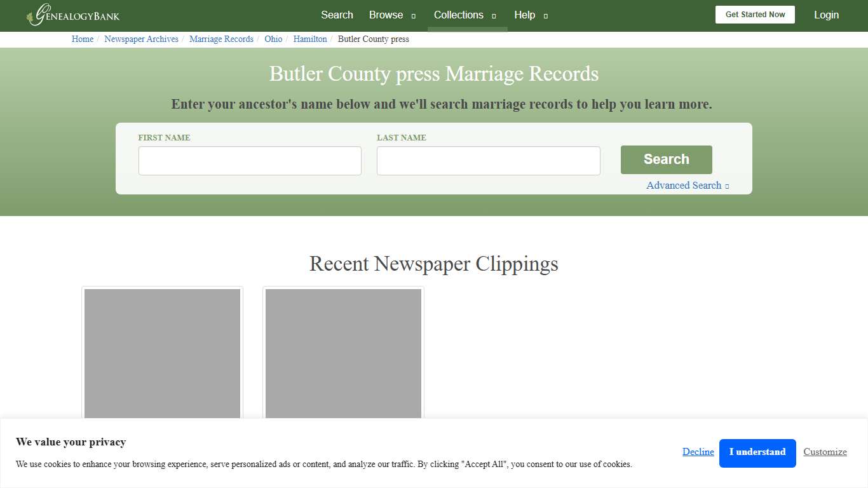Expand the Browse dropdown in the navigation

point(386,15)
